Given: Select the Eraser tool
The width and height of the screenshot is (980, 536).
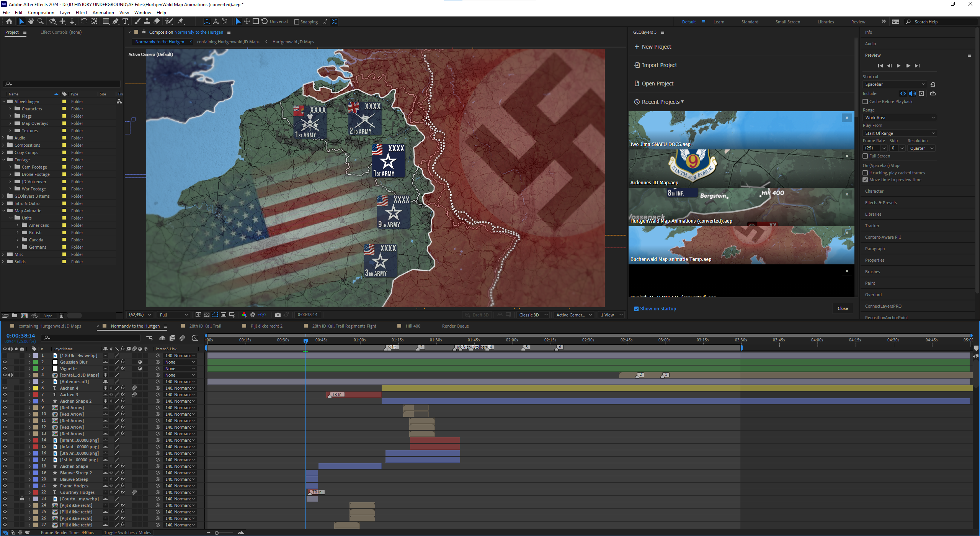Looking at the screenshot, I should [x=157, y=21].
